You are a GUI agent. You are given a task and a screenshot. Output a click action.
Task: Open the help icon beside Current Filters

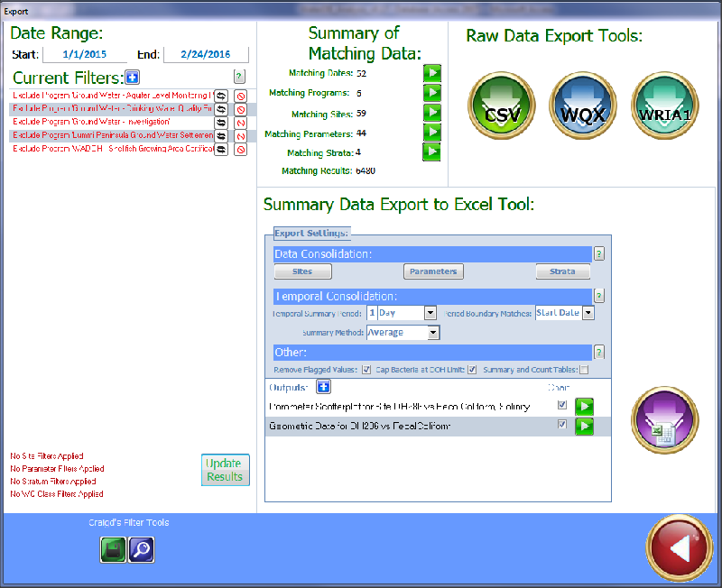click(x=239, y=77)
